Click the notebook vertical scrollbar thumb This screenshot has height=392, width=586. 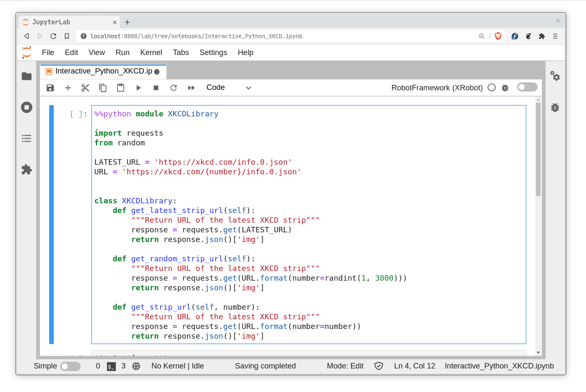[x=538, y=149]
